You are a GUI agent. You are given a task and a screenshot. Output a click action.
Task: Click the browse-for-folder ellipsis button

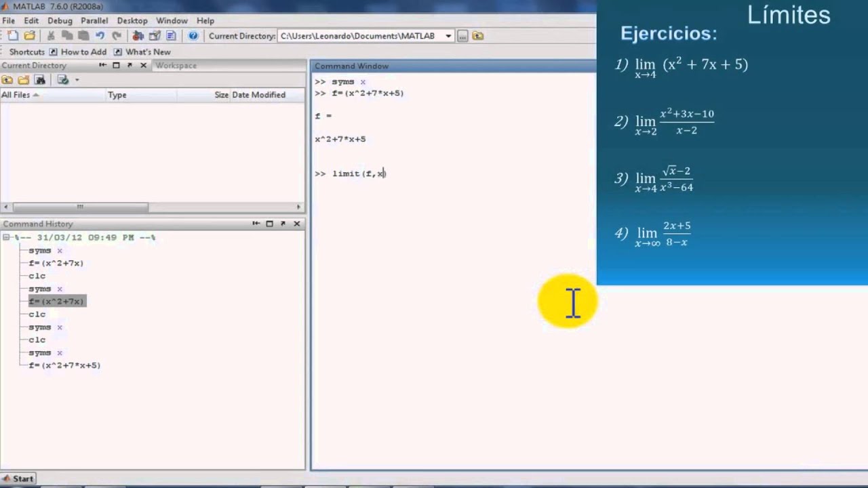pos(462,36)
